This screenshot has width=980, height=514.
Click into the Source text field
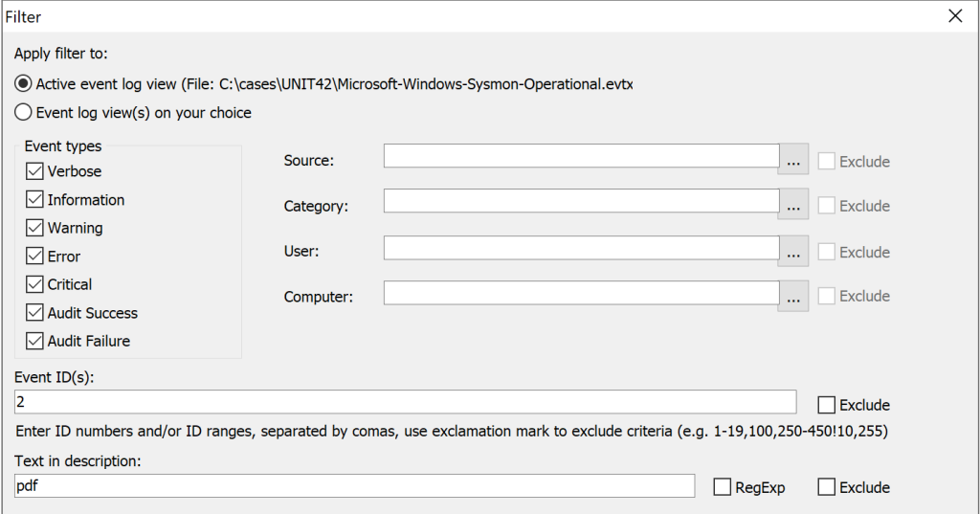coord(581,156)
